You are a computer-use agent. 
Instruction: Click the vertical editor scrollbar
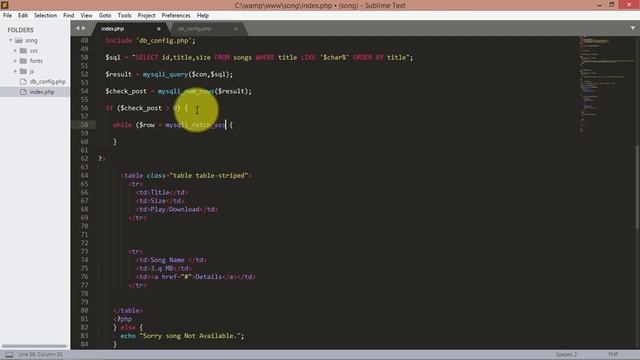(638, 188)
